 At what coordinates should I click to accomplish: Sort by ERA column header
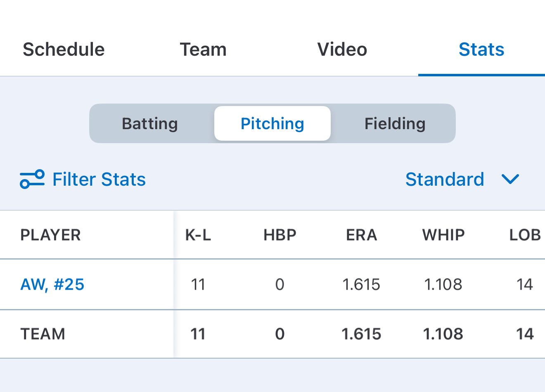tap(361, 235)
